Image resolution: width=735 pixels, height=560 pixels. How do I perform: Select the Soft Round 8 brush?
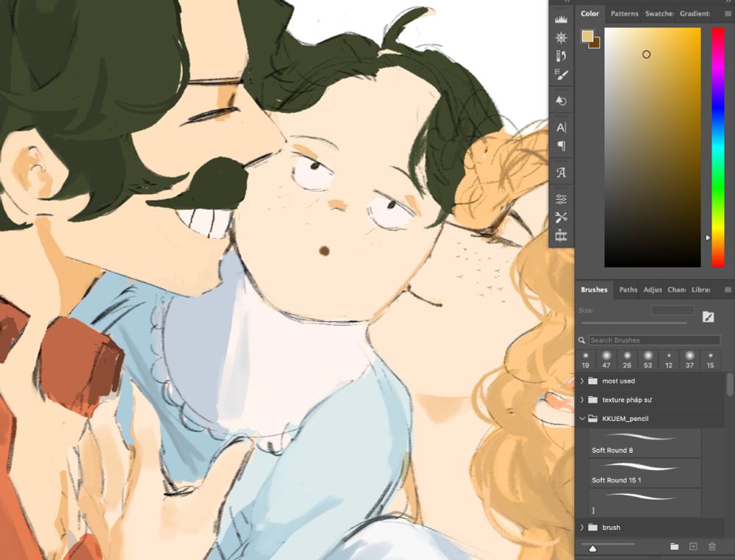coord(645,443)
